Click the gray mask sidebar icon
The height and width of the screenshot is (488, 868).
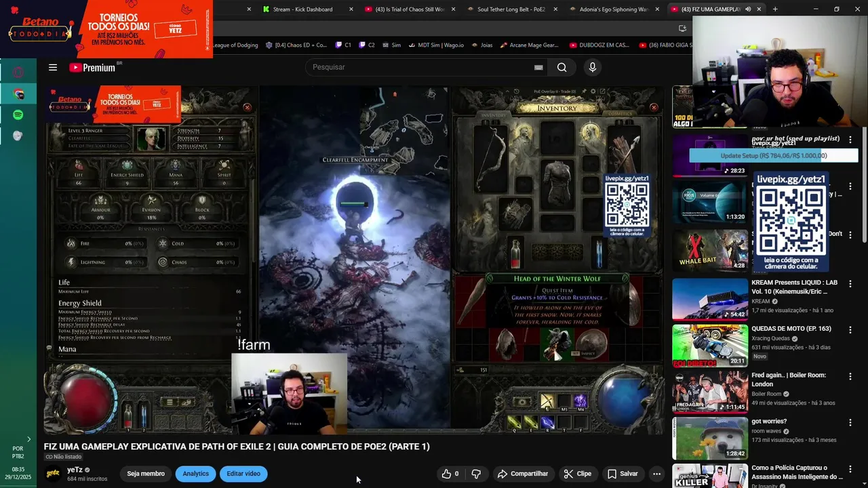pos(18,136)
